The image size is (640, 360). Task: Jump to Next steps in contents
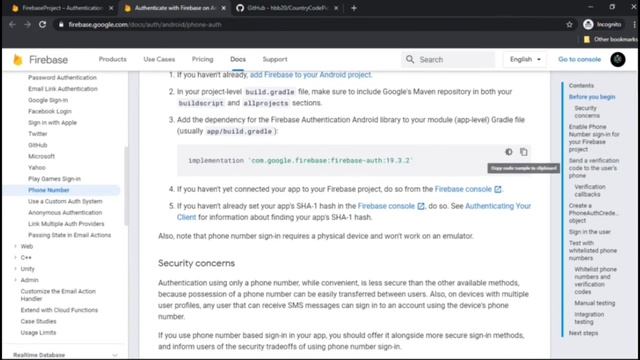click(583, 333)
